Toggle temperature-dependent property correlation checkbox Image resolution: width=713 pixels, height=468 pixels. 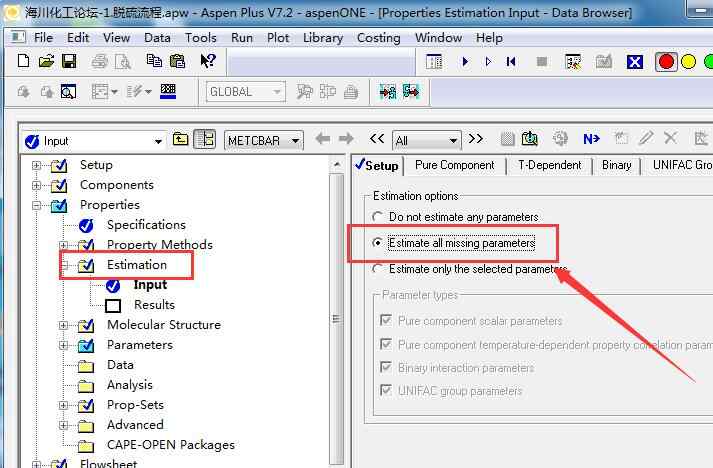coord(386,344)
